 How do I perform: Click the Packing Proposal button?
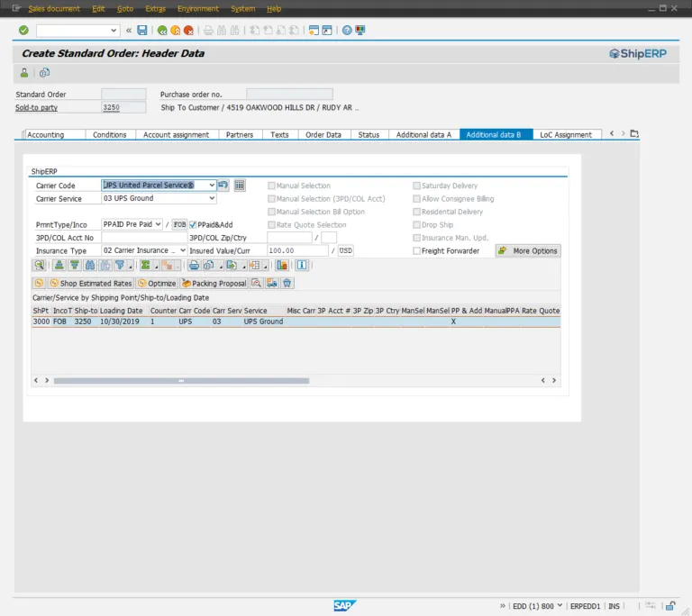[x=214, y=284]
